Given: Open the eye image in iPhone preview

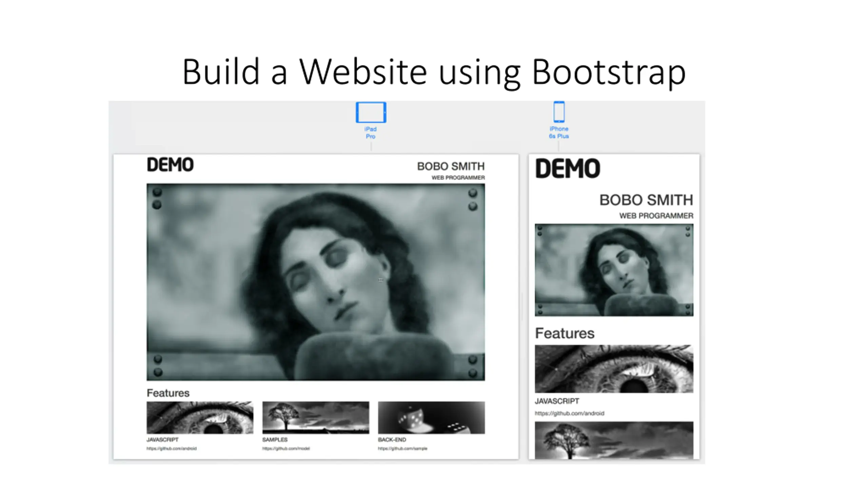Looking at the screenshot, I should 614,369.
